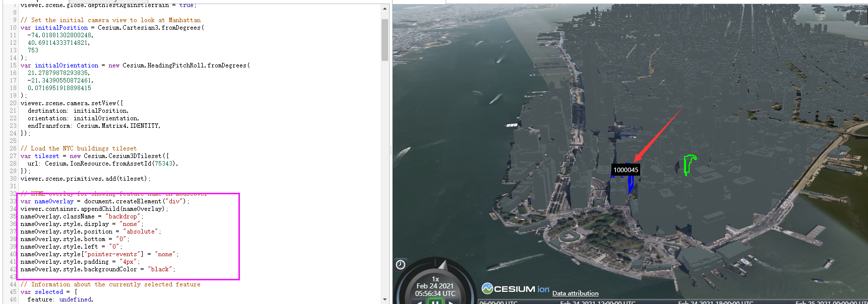Viewport: 868px width, 304px height.
Task: Click the roll value 0.0716951918898415
Action: coord(59,88)
